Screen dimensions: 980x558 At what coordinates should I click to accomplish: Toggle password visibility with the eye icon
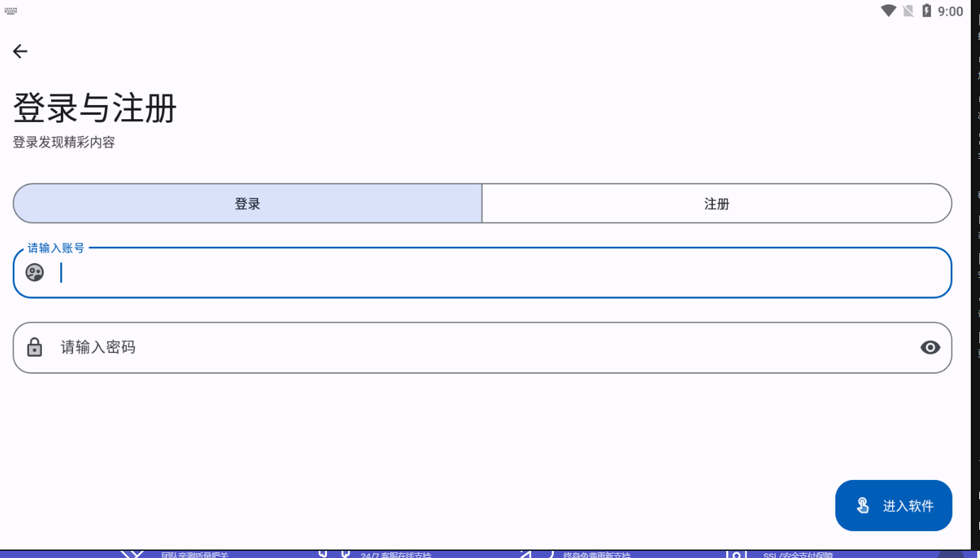click(930, 347)
